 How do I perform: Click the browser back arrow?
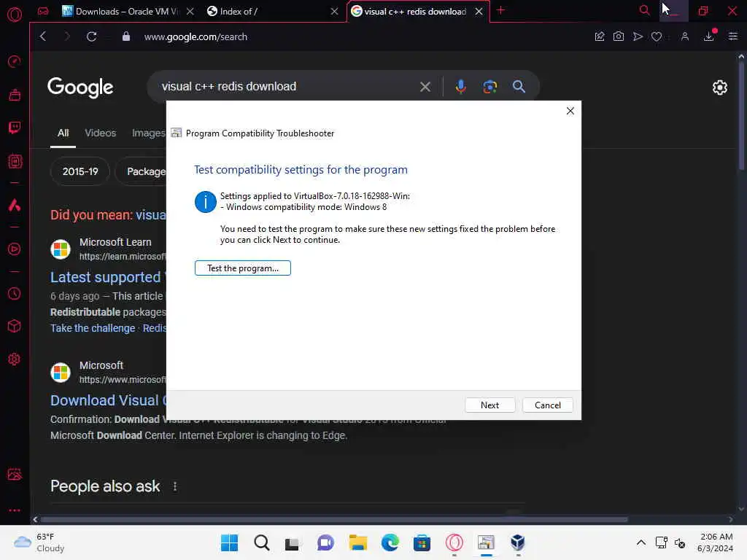pyautogui.click(x=43, y=36)
